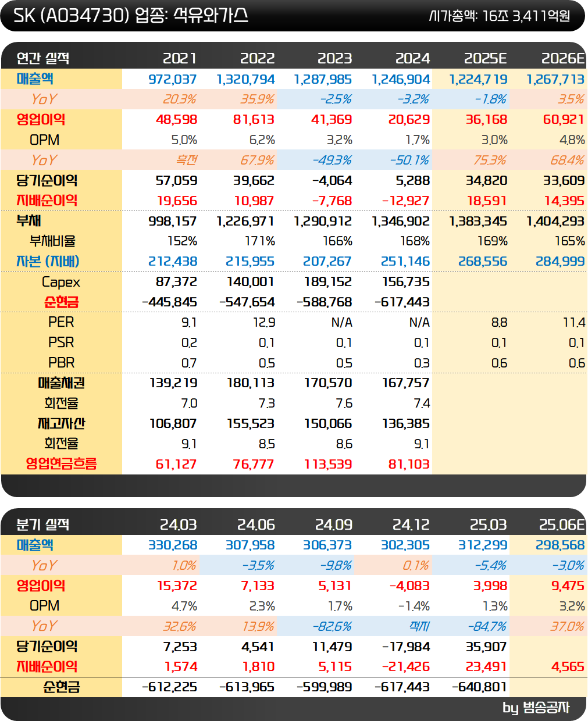
Task: Click the 24.03 quarterly operating profit 15,372
Action: (177, 586)
